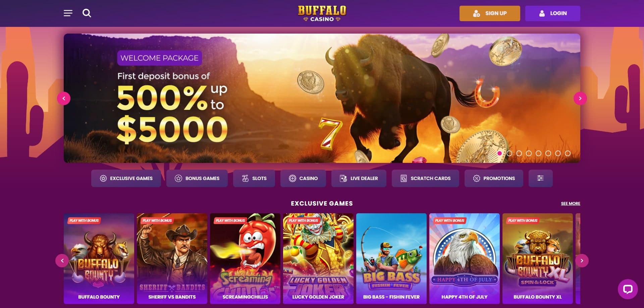Advance to next banner slide arrow
Screen dimensions: 644x308
point(580,98)
